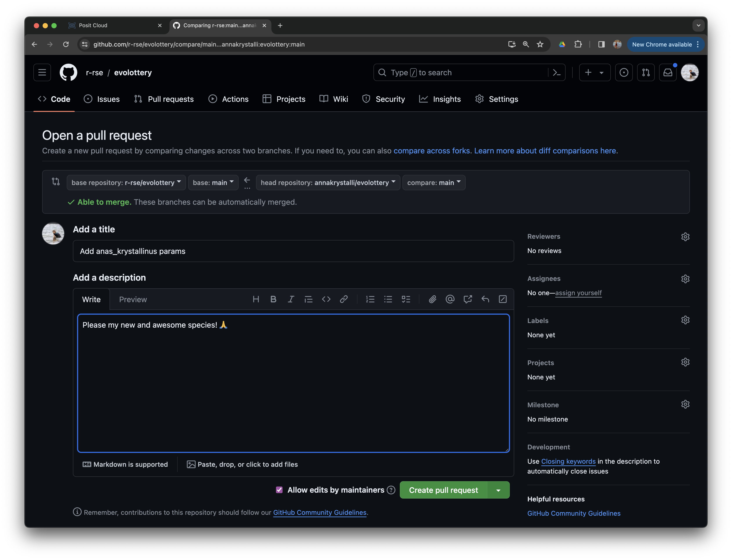Open the Create pull request options arrow
Viewport: 732px width, 560px height.
[x=498, y=490]
